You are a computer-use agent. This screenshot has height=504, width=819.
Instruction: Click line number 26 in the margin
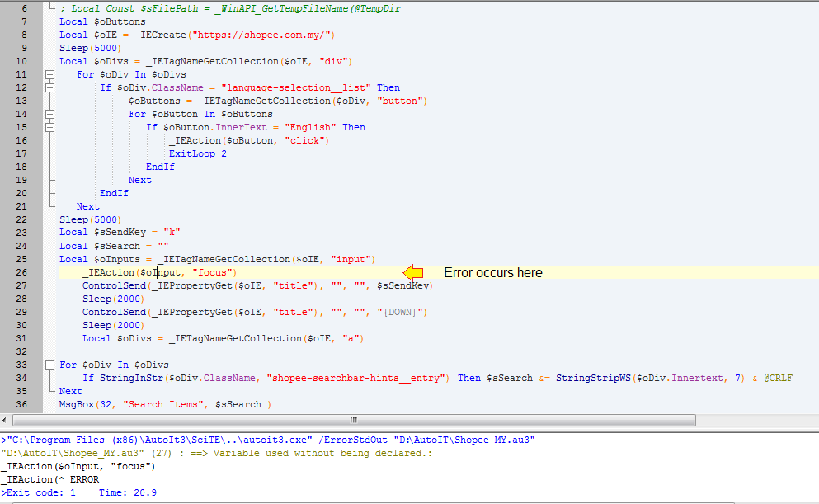point(21,273)
